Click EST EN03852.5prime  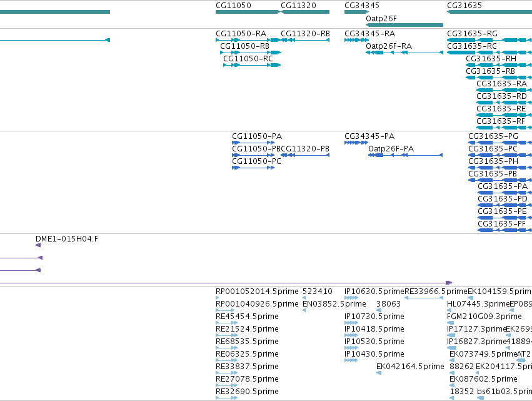click(304, 310)
